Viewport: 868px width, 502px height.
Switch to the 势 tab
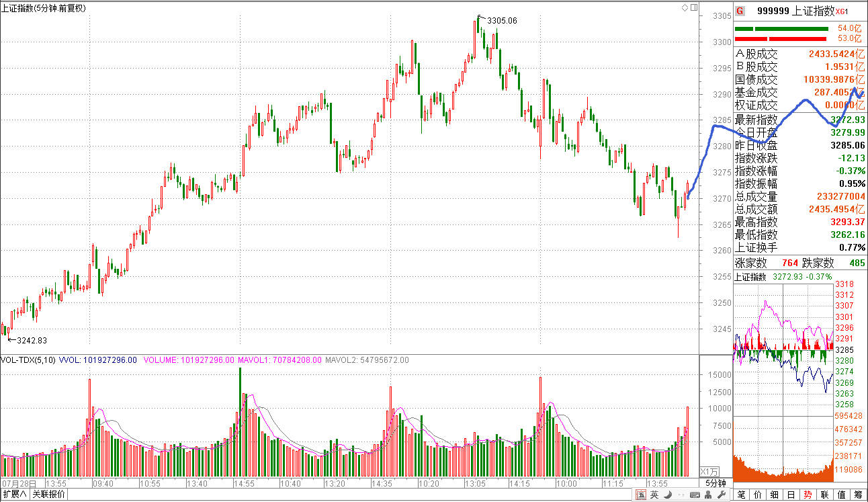(808, 495)
